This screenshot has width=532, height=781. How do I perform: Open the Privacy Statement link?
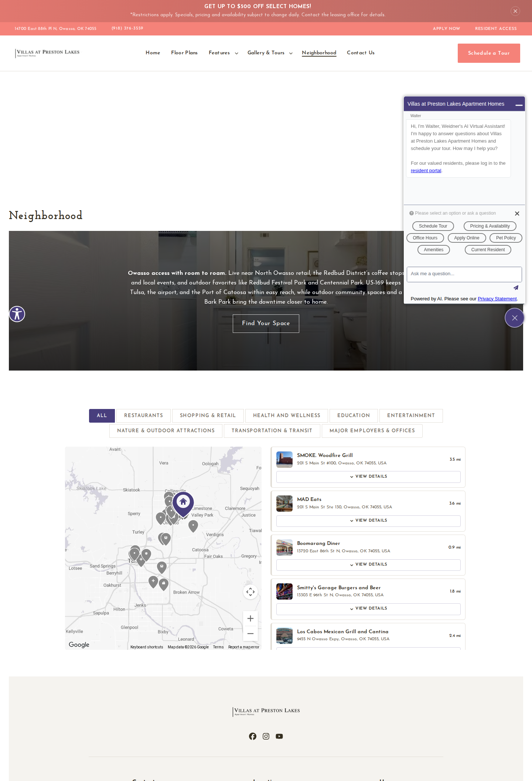[497, 299]
